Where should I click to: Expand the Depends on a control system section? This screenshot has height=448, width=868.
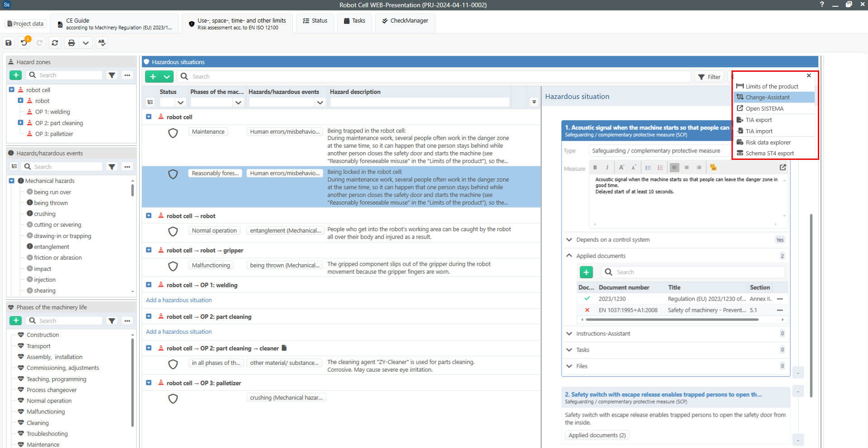(x=569, y=239)
